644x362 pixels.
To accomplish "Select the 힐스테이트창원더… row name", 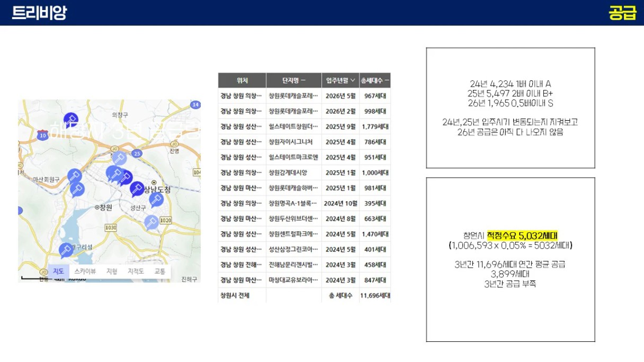I will [x=293, y=126].
